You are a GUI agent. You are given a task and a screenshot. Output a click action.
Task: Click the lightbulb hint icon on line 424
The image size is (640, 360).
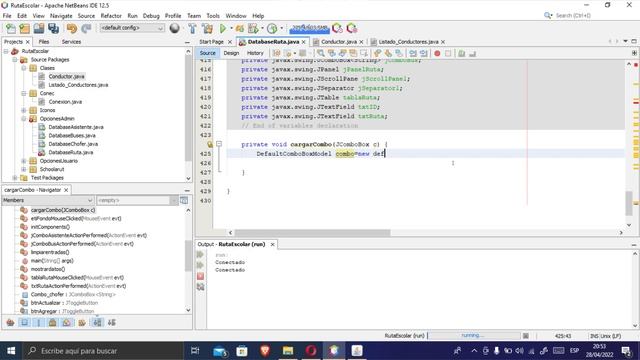tap(210, 144)
